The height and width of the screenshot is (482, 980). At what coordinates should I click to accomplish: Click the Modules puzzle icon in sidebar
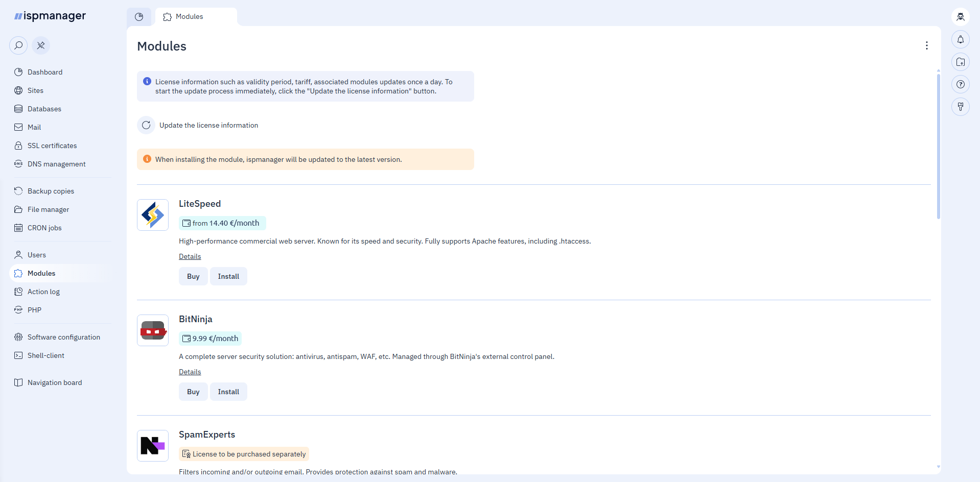coord(18,273)
